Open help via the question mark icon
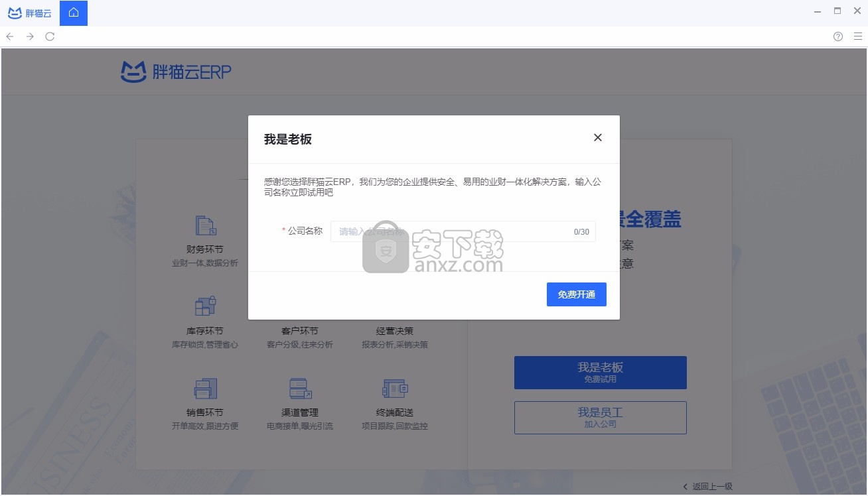The width and height of the screenshot is (868, 496). coord(838,36)
